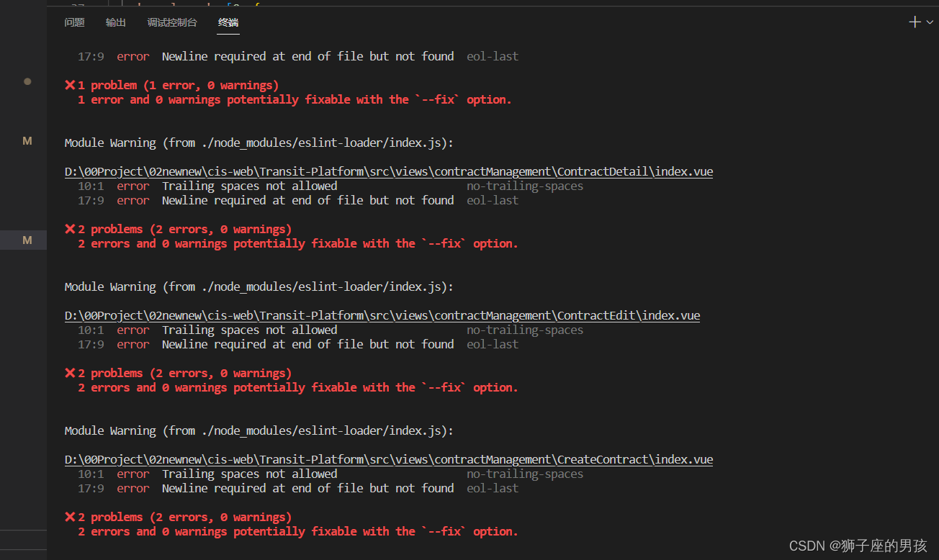Open the 输出 panel tab

coord(115,22)
